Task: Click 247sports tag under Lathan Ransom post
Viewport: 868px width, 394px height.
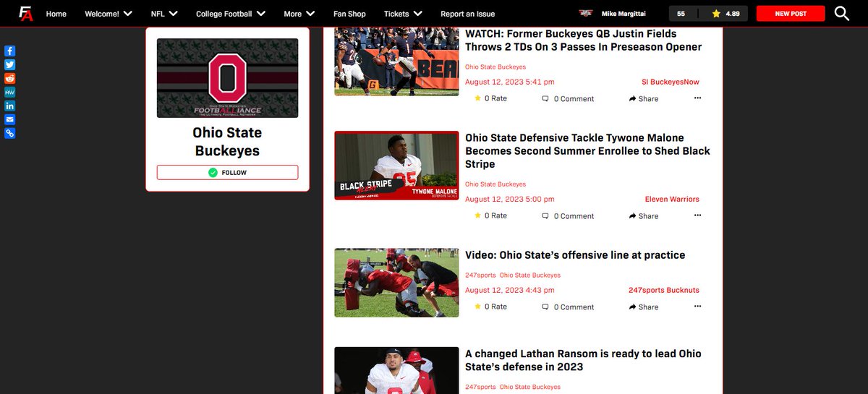Action: pyautogui.click(x=480, y=387)
